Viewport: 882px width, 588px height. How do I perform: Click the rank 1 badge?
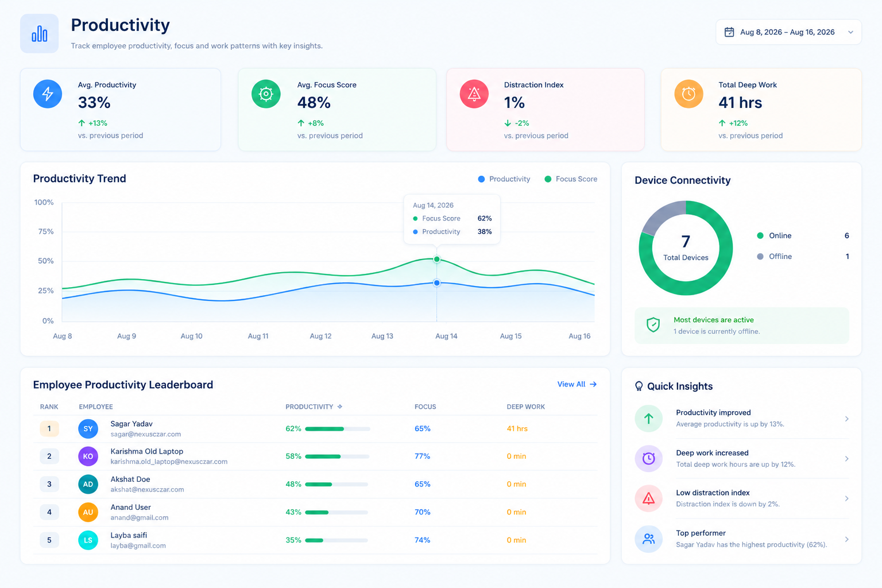[49, 429]
